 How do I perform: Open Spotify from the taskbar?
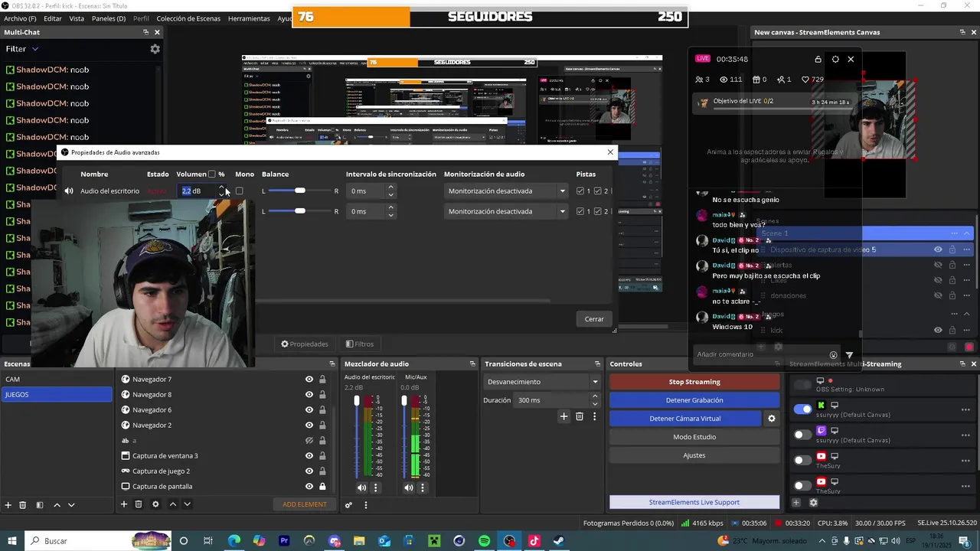click(x=484, y=541)
